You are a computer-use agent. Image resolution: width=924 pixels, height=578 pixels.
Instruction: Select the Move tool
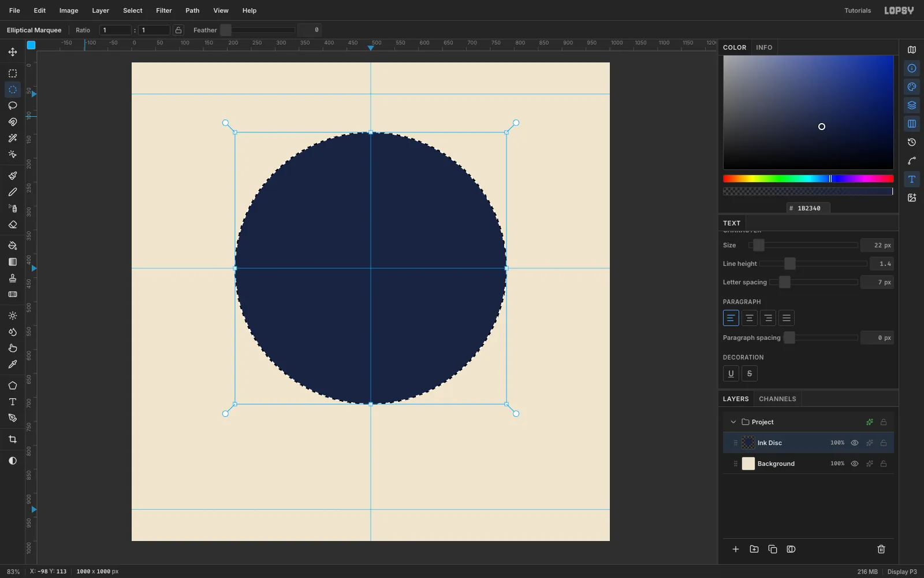13,52
